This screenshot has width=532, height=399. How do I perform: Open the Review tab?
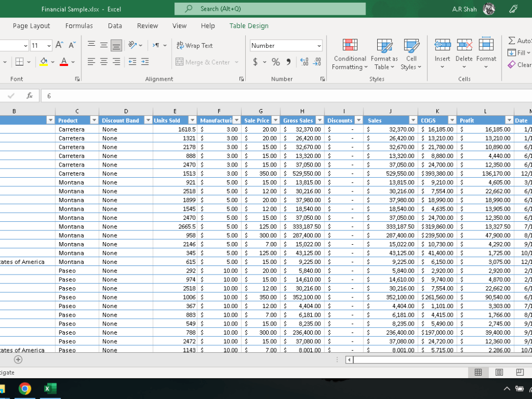[x=147, y=26]
